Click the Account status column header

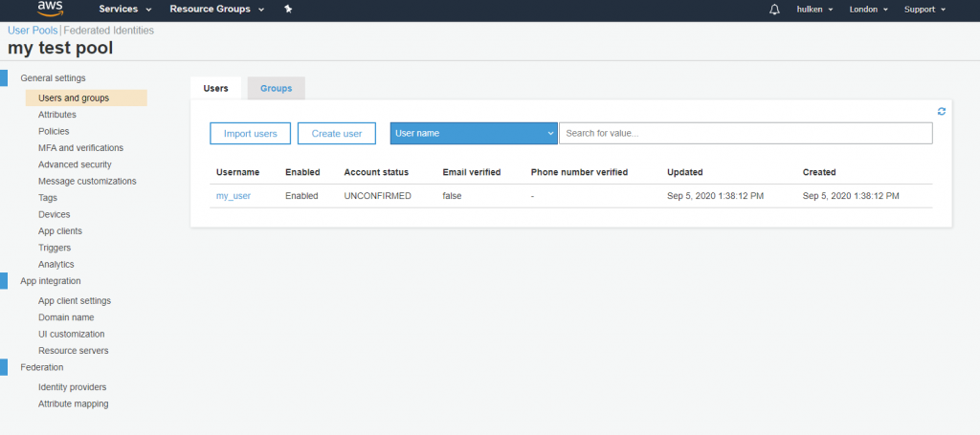click(376, 172)
